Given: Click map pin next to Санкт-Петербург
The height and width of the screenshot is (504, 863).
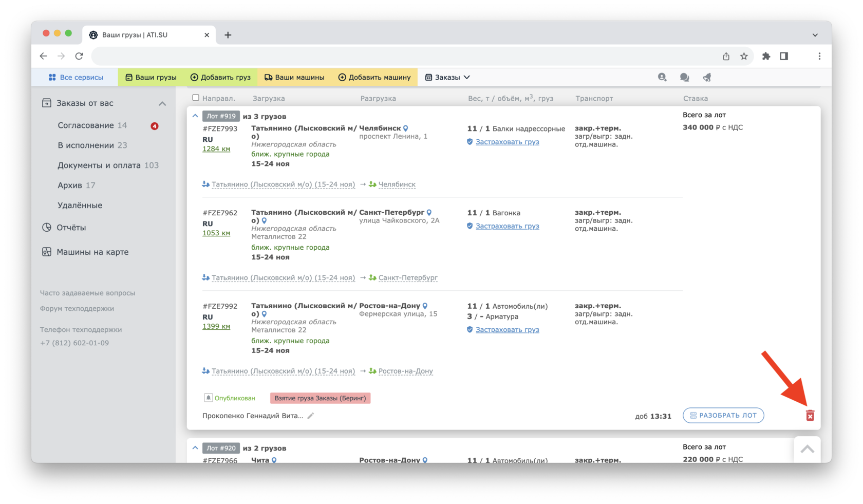Looking at the screenshot, I should 429,213.
